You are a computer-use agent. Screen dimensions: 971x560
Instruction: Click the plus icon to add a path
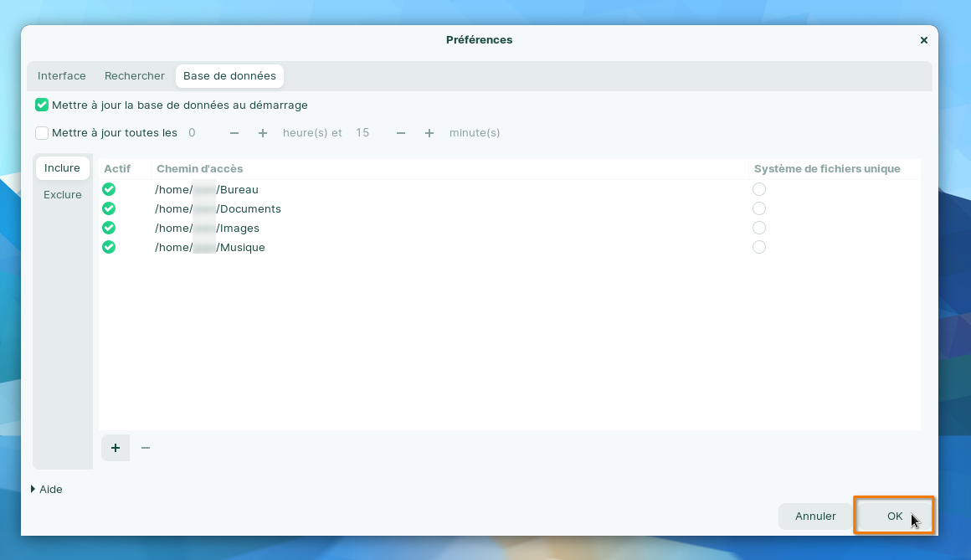(x=116, y=448)
